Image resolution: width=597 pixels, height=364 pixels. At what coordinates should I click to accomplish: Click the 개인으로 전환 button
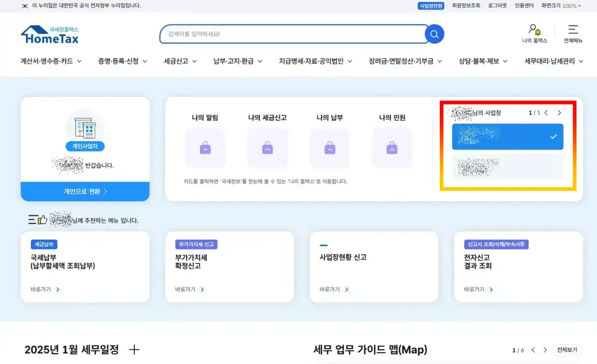85,191
